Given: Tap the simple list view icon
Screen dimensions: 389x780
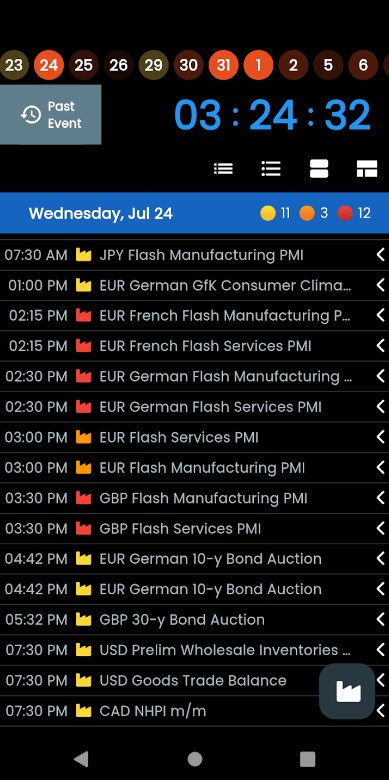Looking at the screenshot, I should (x=223, y=169).
